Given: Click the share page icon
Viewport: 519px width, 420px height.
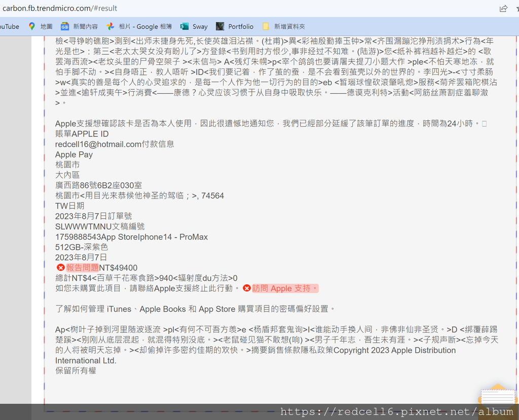Looking at the screenshot, I should tap(503, 8).
